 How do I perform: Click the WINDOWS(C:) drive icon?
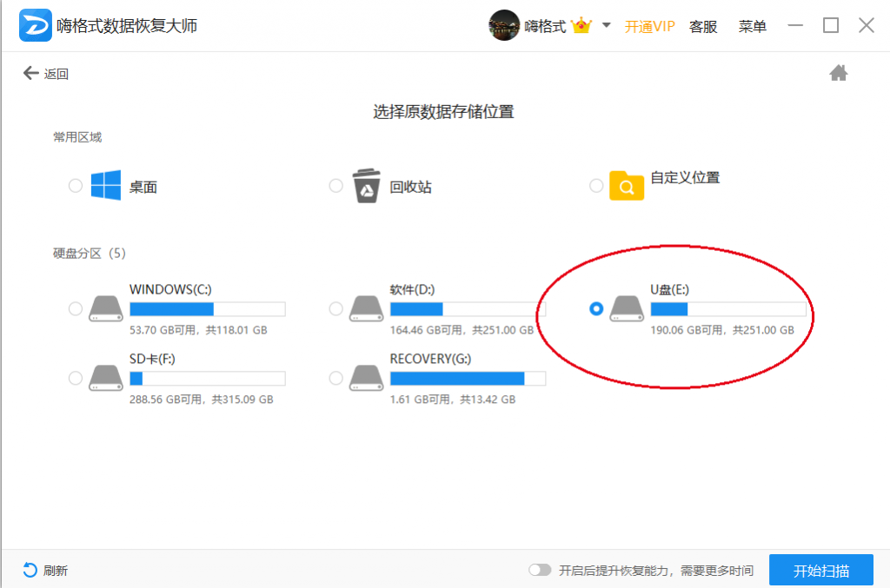coord(106,308)
